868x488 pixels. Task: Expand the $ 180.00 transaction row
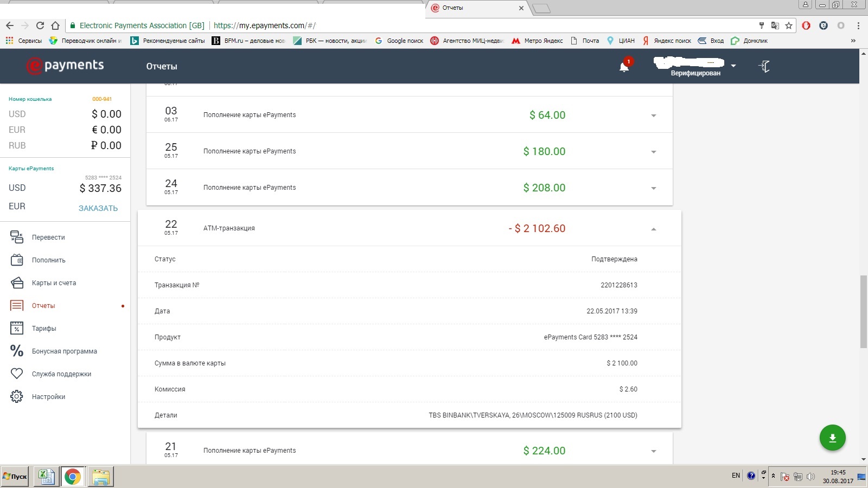click(x=654, y=152)
